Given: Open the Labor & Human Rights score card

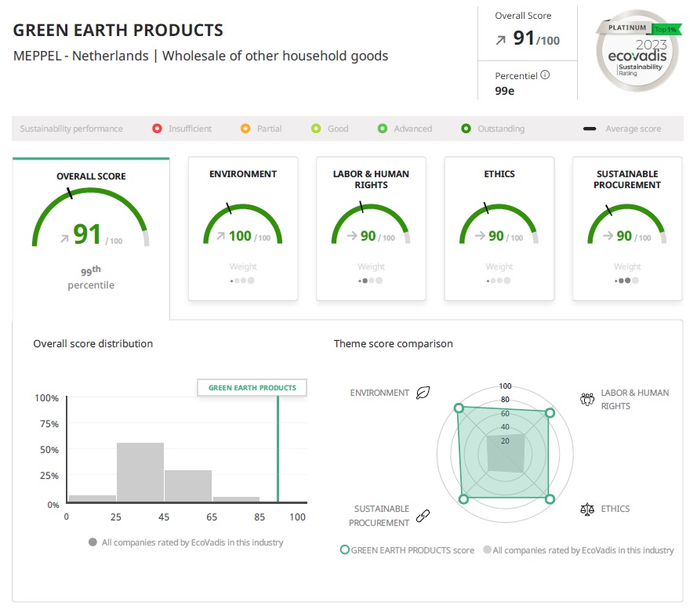Looking at the screenshot, I should [371, 228].
